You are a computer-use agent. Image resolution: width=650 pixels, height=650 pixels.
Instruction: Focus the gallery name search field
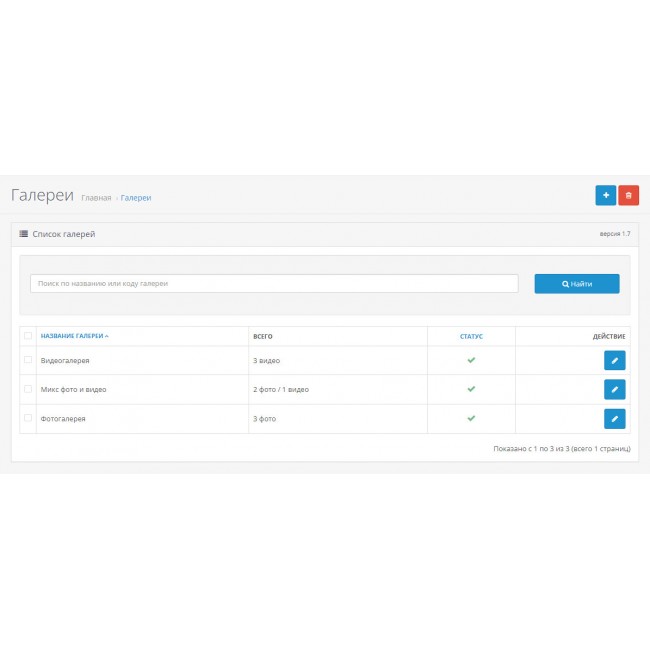click(274, 284)
